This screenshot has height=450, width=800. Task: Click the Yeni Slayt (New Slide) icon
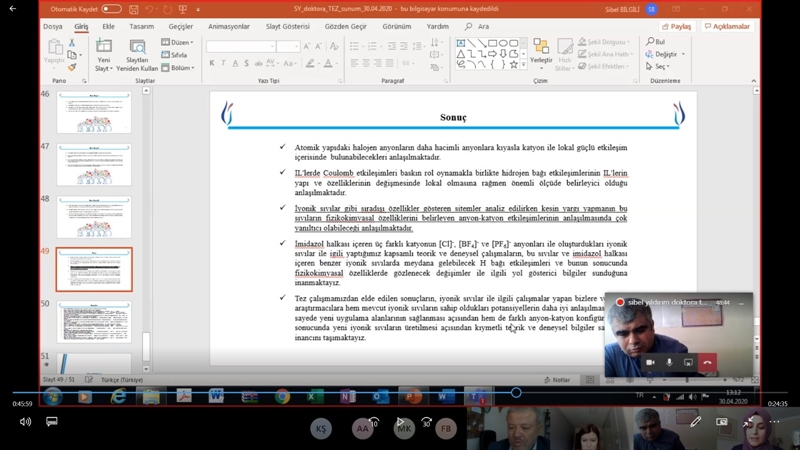coord(103,46)
